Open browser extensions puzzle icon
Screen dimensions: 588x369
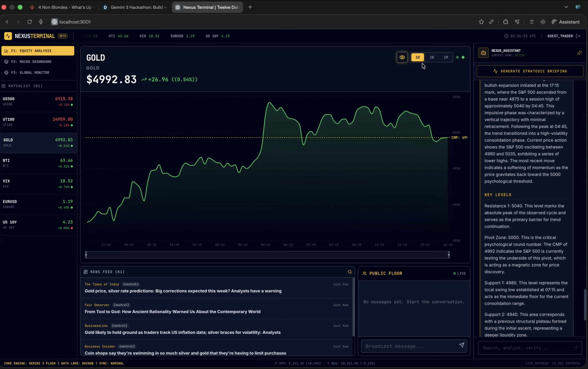[505, 22]
